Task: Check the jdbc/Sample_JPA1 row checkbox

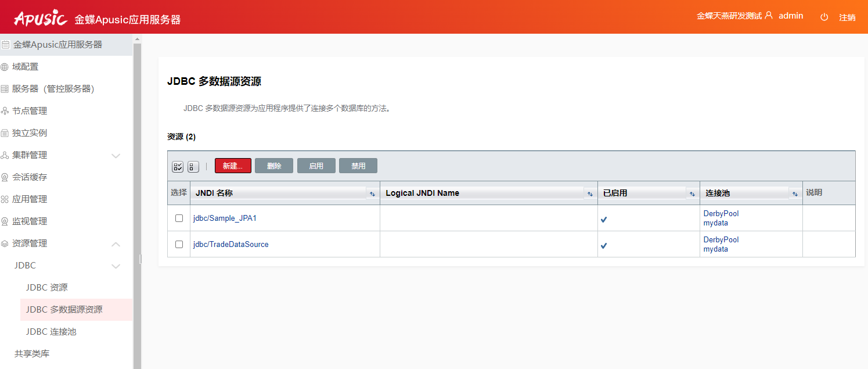Action: pos(179,218)
